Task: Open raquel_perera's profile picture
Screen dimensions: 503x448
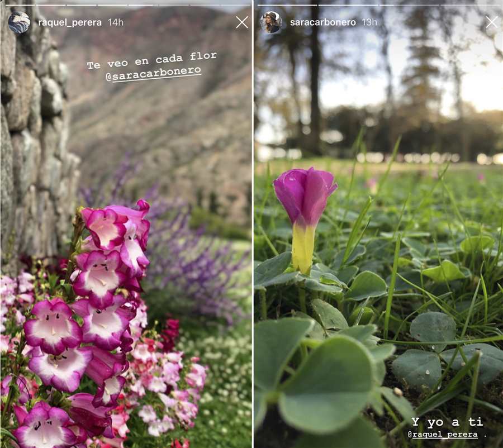Action: 19,22
